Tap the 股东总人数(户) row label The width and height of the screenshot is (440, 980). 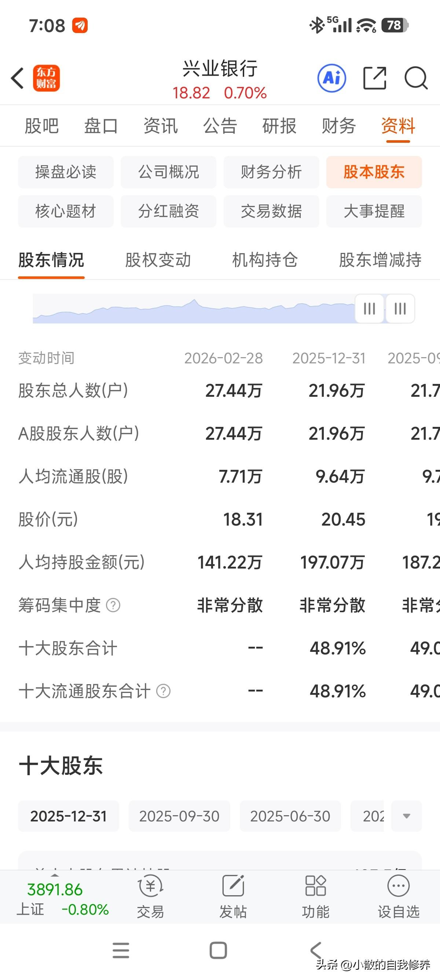click(73, 390)
